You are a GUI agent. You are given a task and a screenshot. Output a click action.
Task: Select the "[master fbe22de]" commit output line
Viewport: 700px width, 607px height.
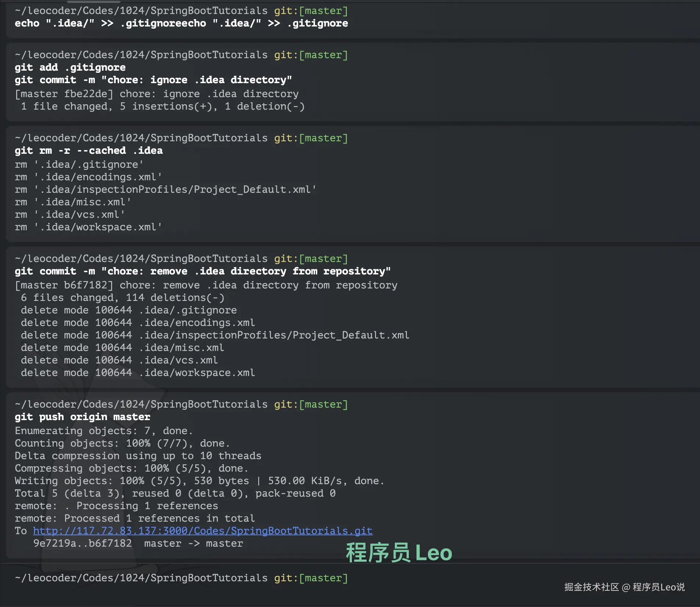(x=157, y=94)
